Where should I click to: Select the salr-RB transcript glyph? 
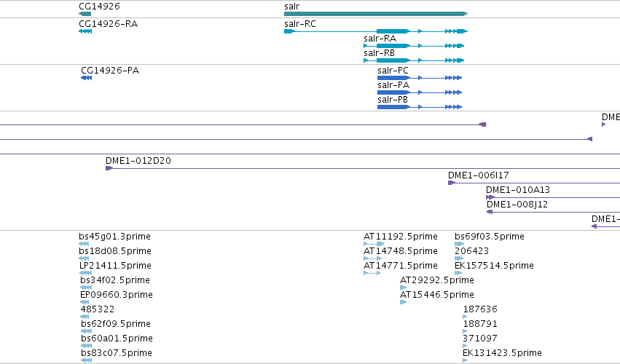(414, 60)
